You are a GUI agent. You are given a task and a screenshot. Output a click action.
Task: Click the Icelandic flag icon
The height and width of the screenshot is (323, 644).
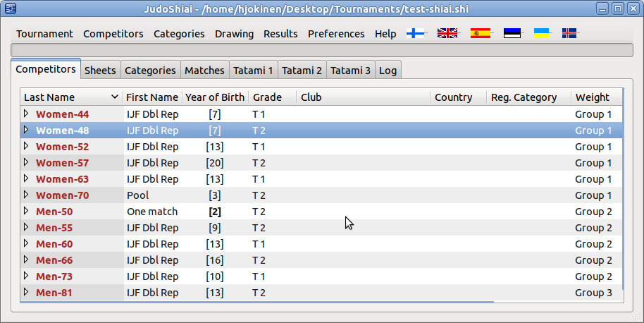[570, 33]
